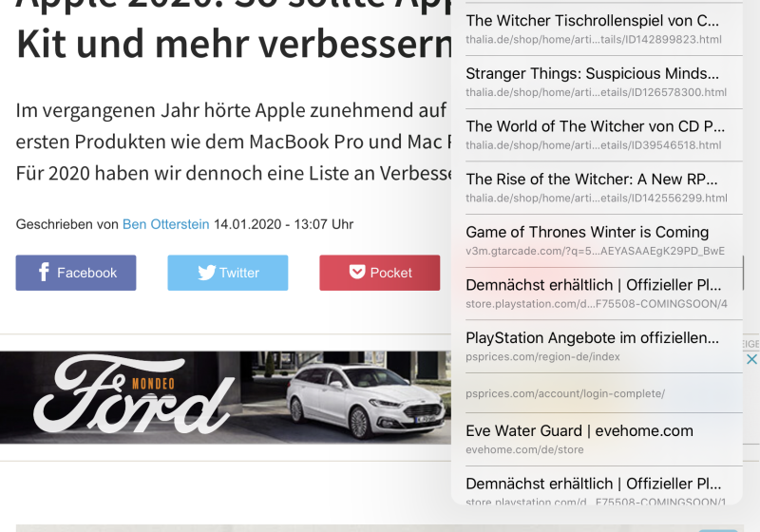
Task: Open history entry The World of The Witcher
Action: tap(604, 135)
